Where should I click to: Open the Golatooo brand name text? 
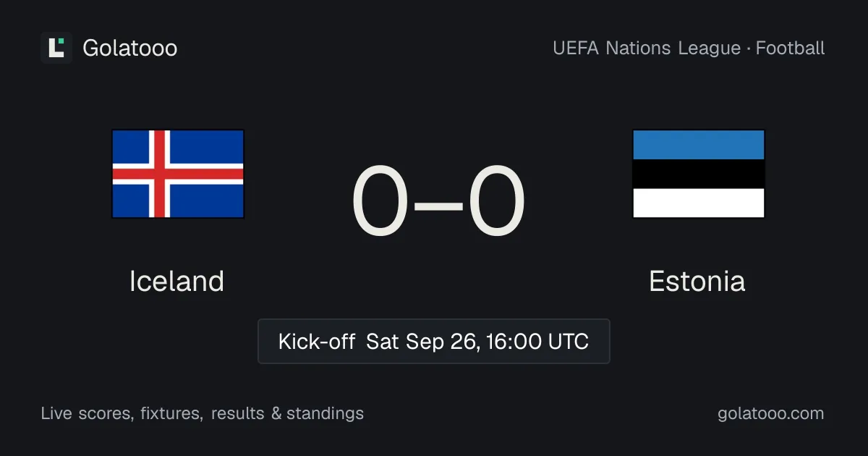(130, 48)
